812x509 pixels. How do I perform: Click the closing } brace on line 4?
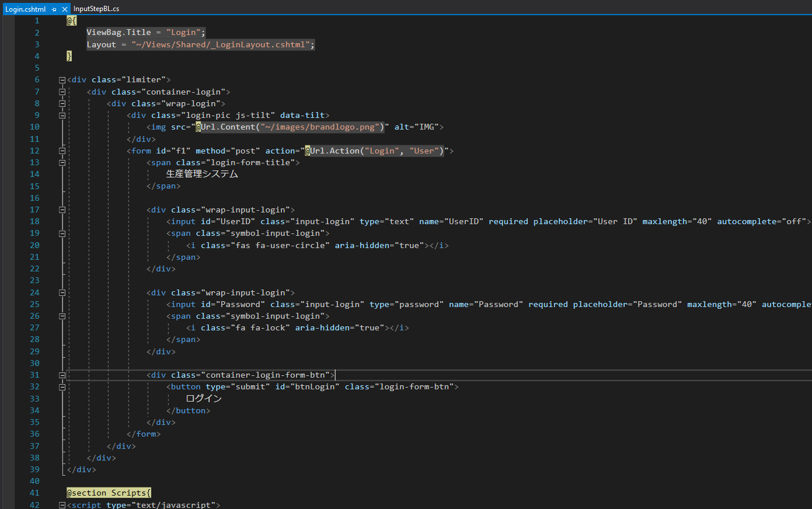[69, 56]
